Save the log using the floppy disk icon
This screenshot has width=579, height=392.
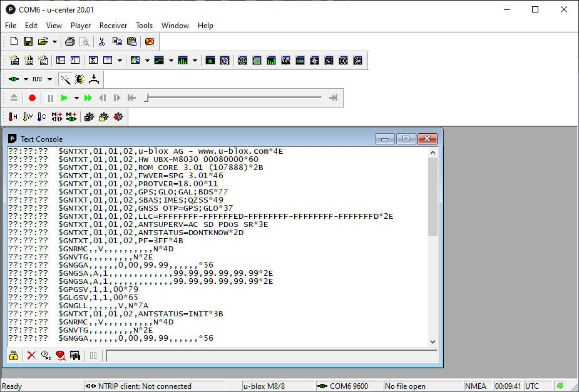click(28, 41)
